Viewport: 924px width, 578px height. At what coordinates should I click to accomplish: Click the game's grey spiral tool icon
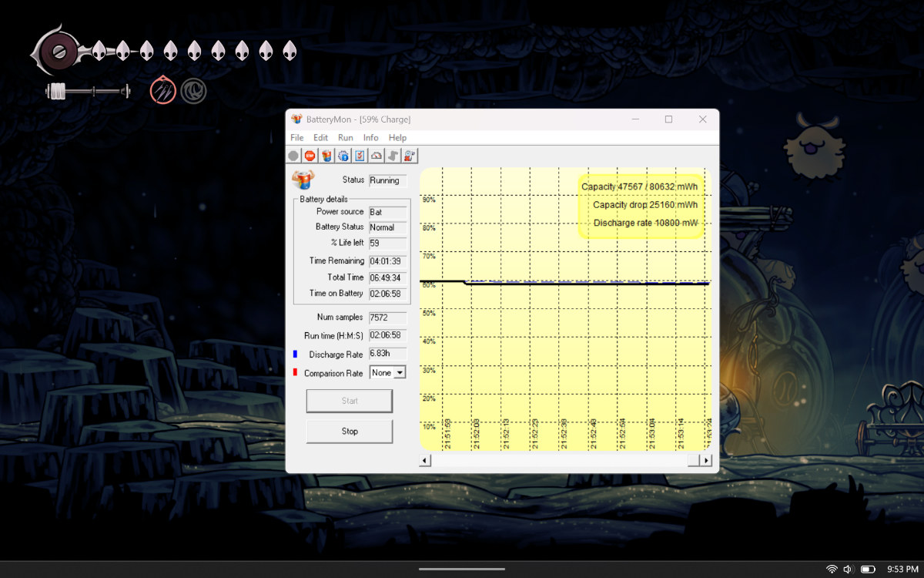(x=193, y=92)
